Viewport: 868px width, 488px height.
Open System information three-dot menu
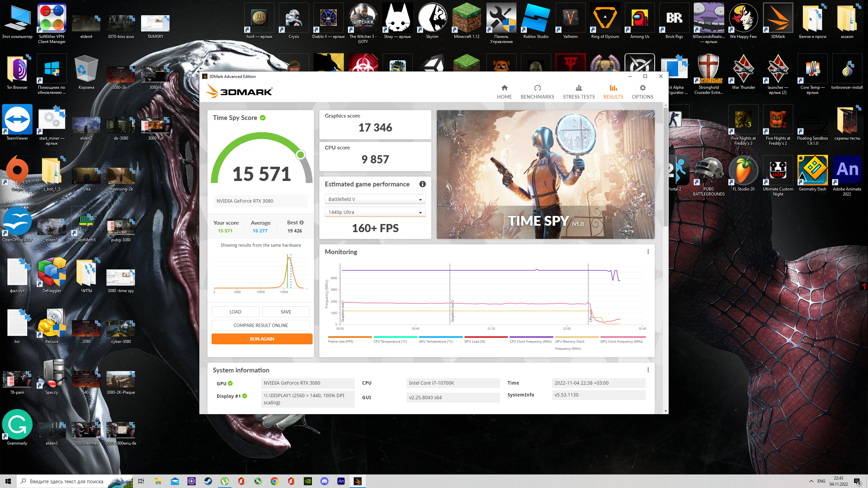648,370
